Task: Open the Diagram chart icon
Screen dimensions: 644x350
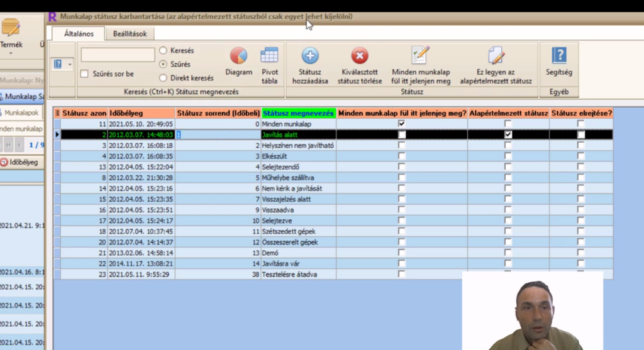Action: click(x=238, y=57)
